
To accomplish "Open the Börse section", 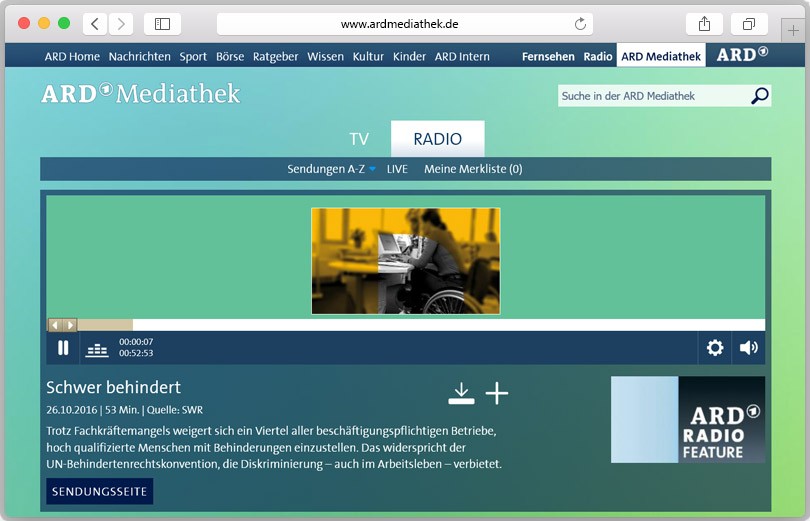I will coord(230,56).
